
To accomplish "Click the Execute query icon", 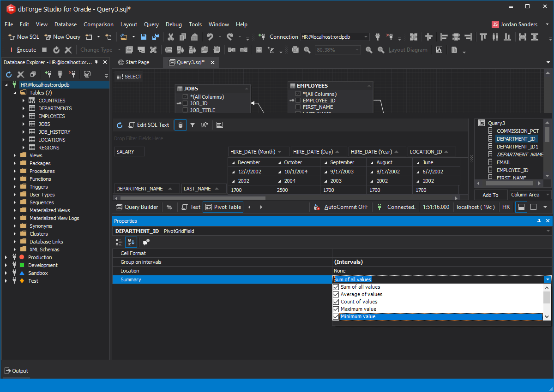I will point(12,49).
